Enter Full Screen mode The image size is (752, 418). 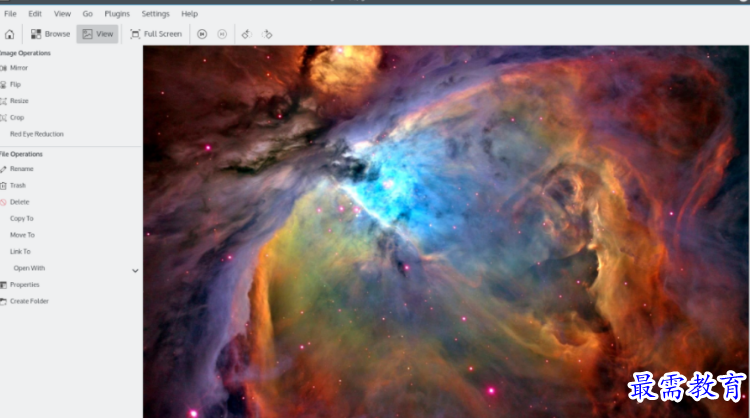point(156,34)
